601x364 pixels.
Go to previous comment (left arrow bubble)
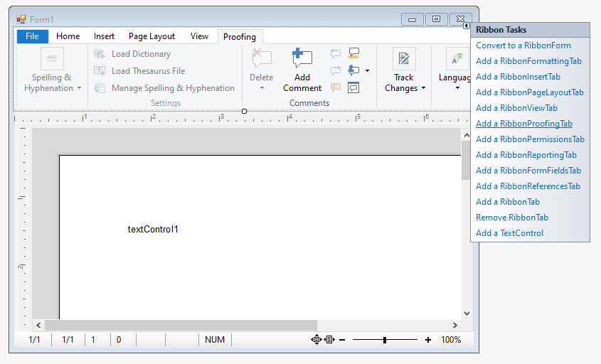click(336, 53)
